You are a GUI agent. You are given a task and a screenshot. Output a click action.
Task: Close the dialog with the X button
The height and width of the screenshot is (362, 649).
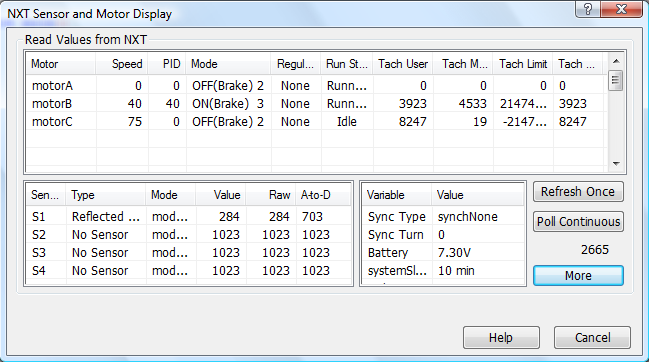tap(621, 9)
